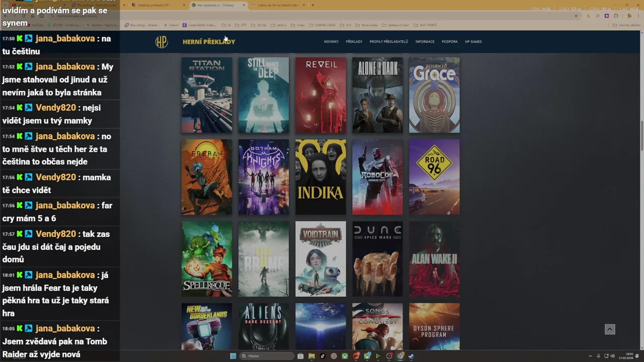The height and width of the screenshot is (362, 644).
Task: Open the Voidtrain game cover
Action: pos(320,259)
